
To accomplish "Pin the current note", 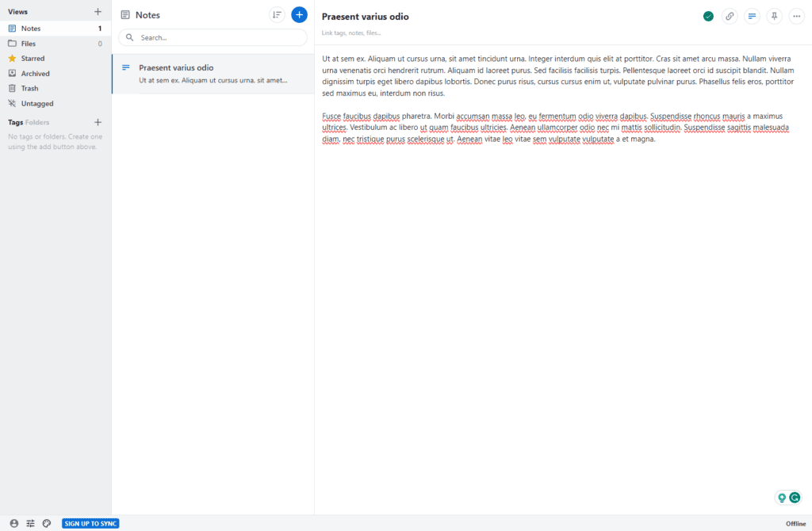I will (774, 16).
